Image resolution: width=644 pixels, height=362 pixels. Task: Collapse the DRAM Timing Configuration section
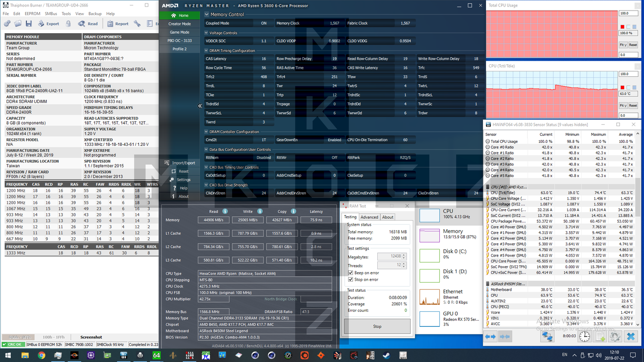(206, 51)
